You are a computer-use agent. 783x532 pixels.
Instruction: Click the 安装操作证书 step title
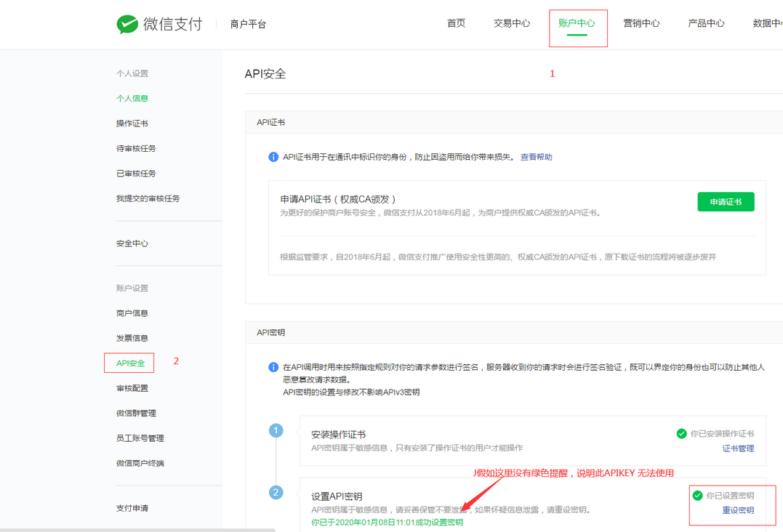[x=339, y=434]
